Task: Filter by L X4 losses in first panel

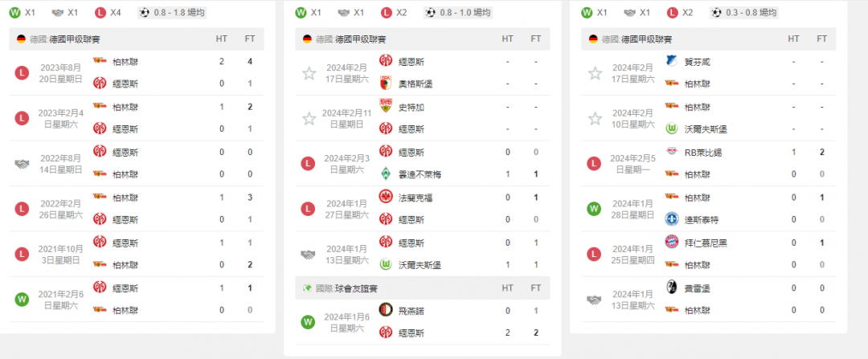Action: coord(108,12)
